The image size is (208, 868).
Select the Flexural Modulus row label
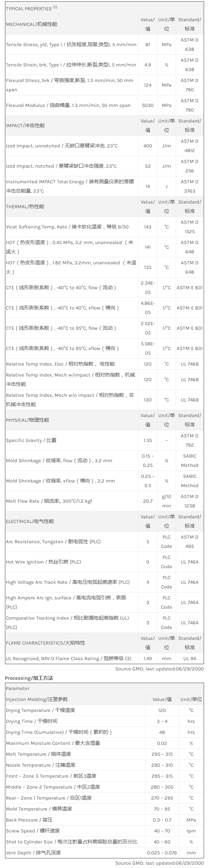pyautogui.click(x=68, y=105)
